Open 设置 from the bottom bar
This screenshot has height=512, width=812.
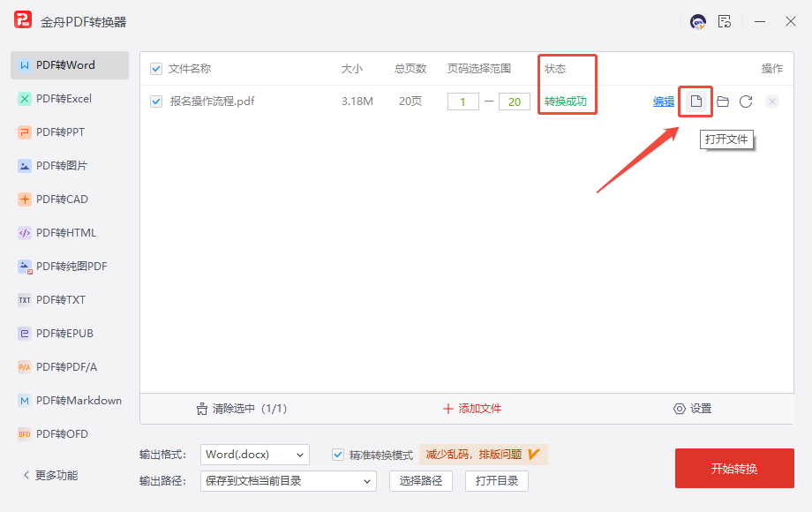(692, 409)
